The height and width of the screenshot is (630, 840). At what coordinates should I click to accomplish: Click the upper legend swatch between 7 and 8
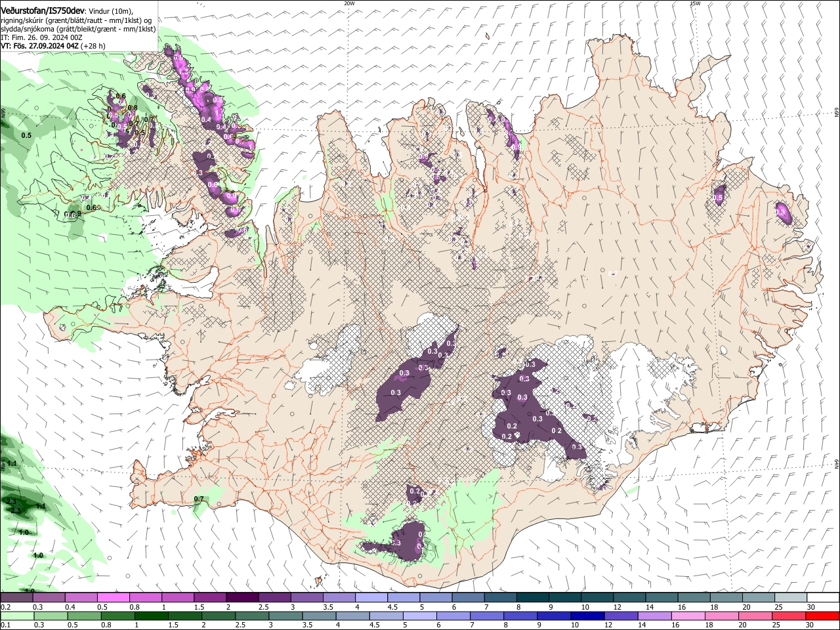pyautogui.click(x=500, y=598)
